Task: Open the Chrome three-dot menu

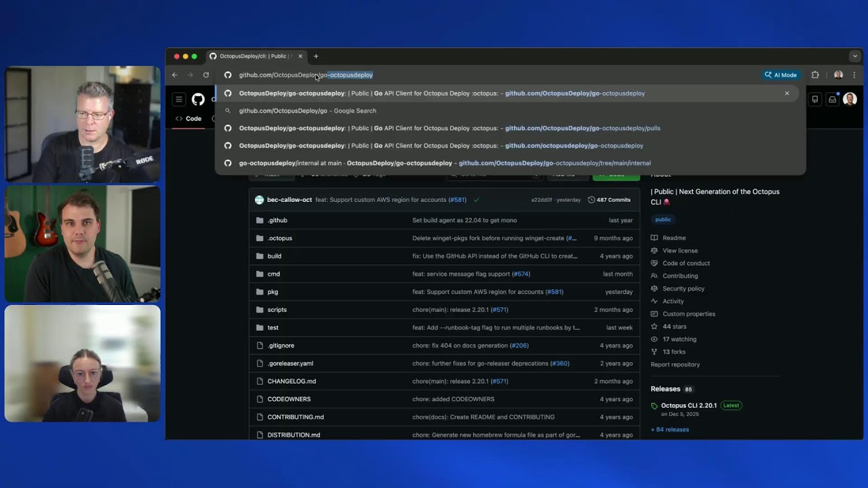Action: (x=854, y=75)
